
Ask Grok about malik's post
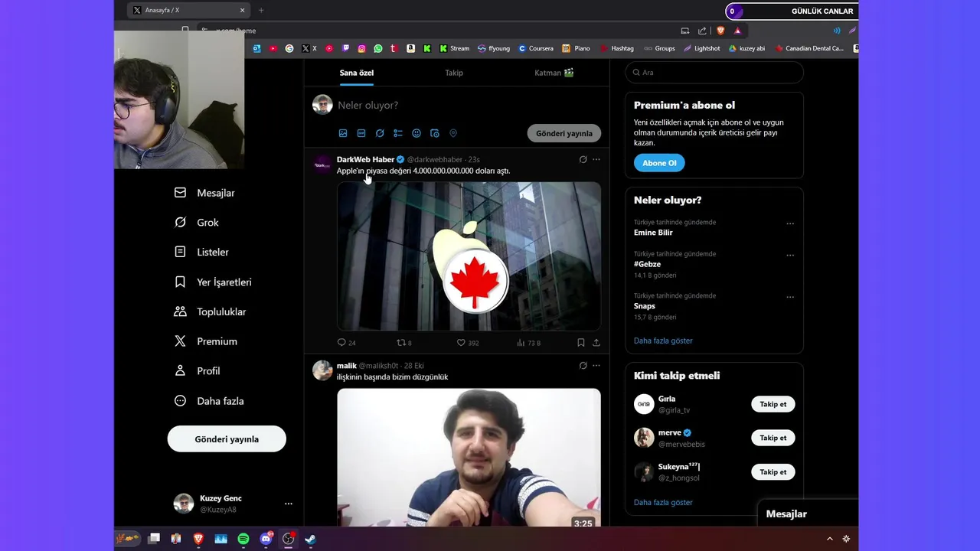(583, 366)
